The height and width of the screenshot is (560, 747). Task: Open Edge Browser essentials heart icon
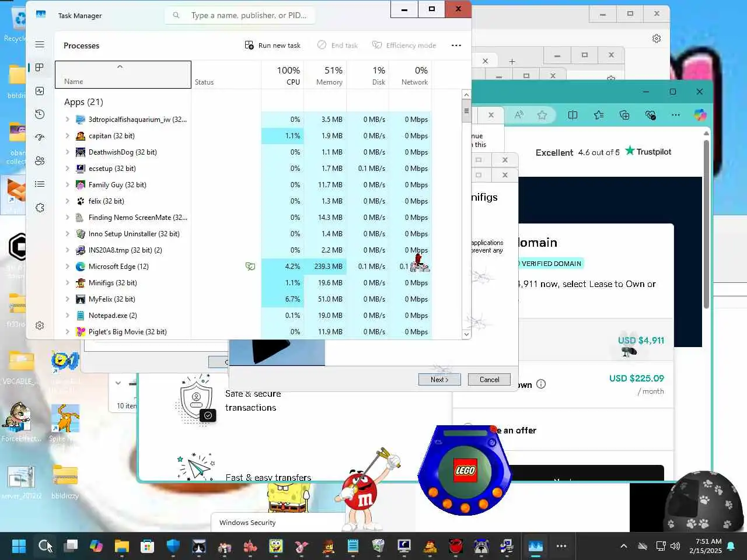point(650,115)
